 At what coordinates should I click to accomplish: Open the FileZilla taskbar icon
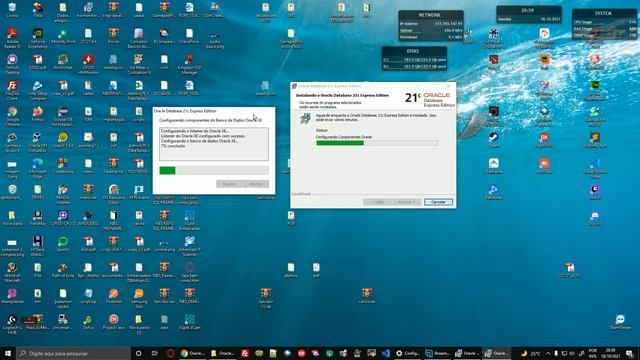[245, 353]
